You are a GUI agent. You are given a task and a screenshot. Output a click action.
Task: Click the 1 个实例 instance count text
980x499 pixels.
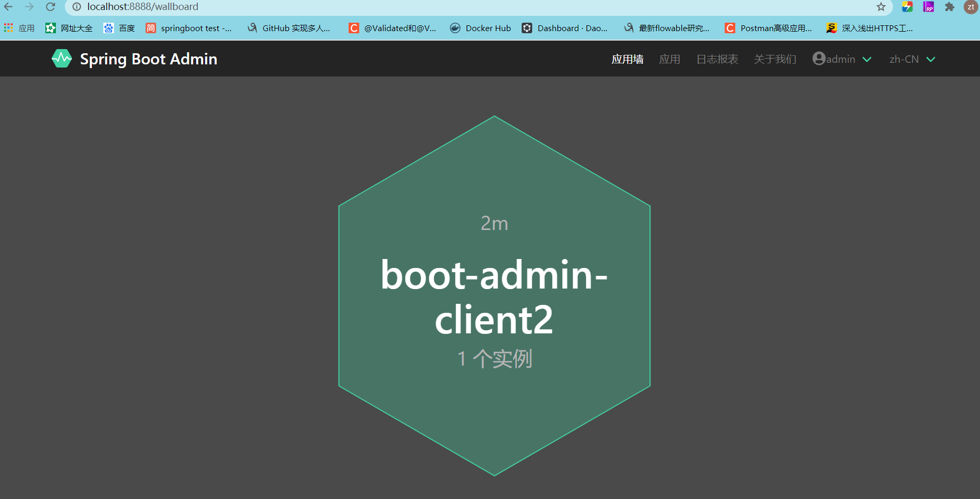pyautogui.click(x=494, y=359)
